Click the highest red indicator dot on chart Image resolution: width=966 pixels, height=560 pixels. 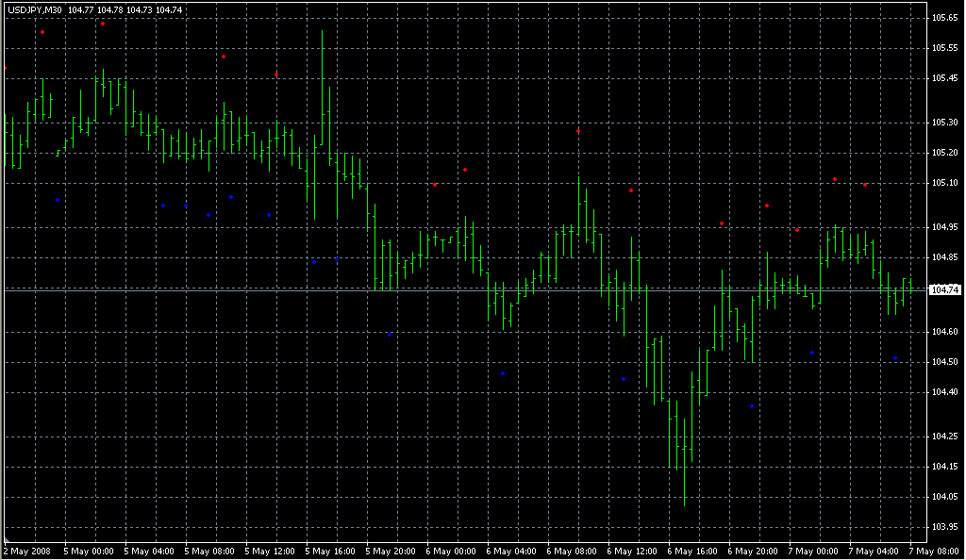click(103, 24)
